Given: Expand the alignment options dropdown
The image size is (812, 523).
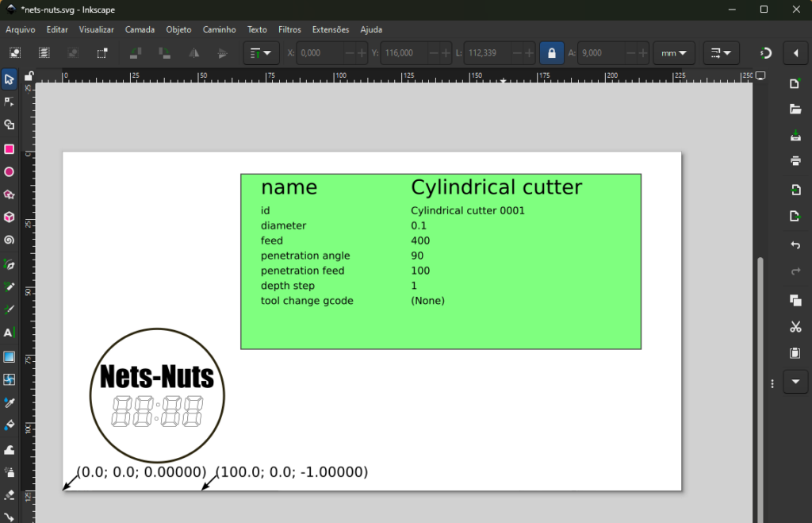Looking at the screenshot, I should coord(261,53).
